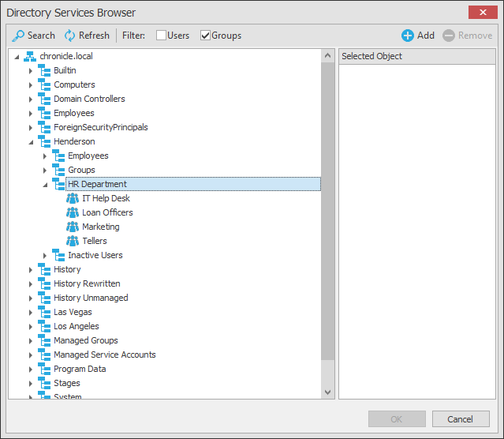Click the tree scrollbar down arrow
The height and width of the screenshot is (439, 504).
327,392
